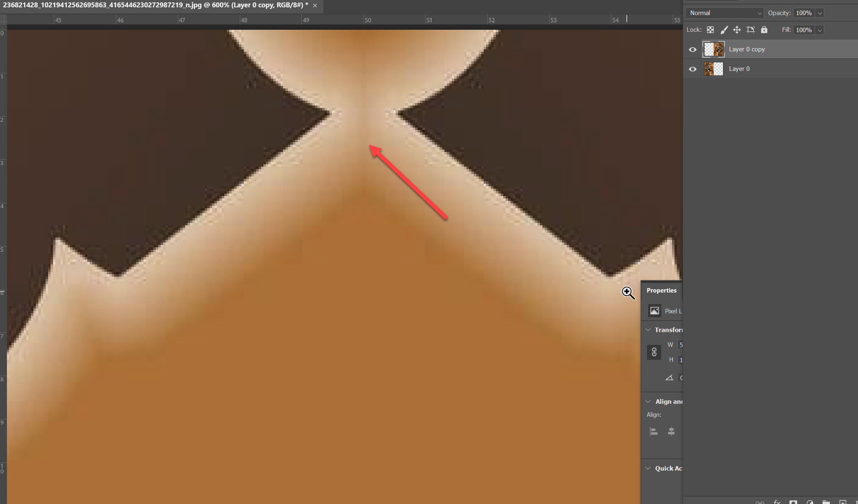The image size is (858, 504).
Task: Click the lock transparent pixels icon
Action: (x=710, y=30)
